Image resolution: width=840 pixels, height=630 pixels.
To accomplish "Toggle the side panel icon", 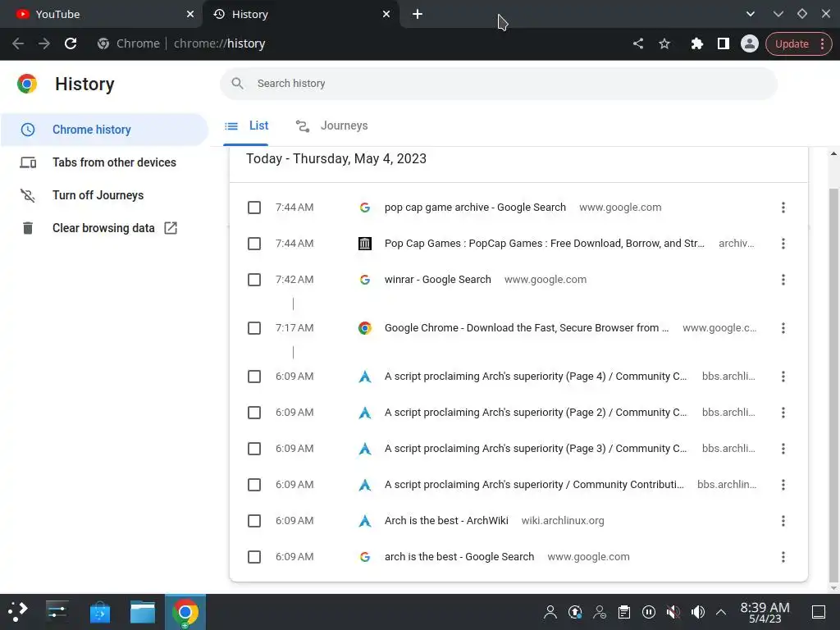I will click(x=724, y=43).
